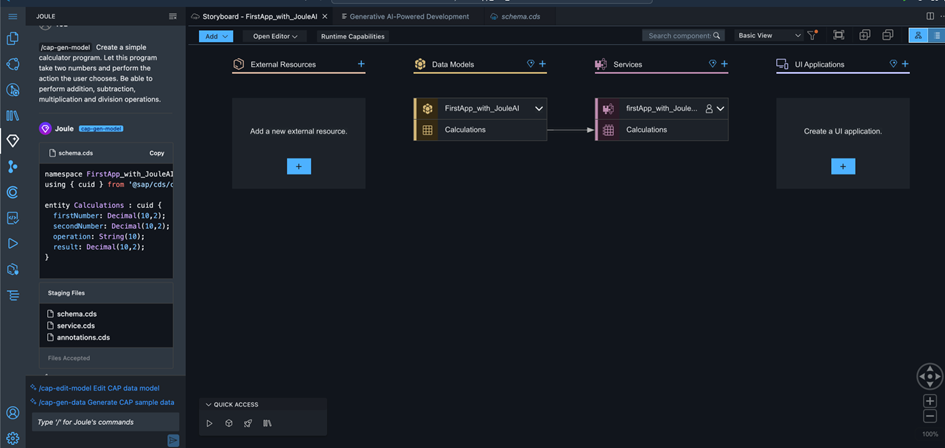
Task: Click the Search components input field
Action: coord(679,36)
